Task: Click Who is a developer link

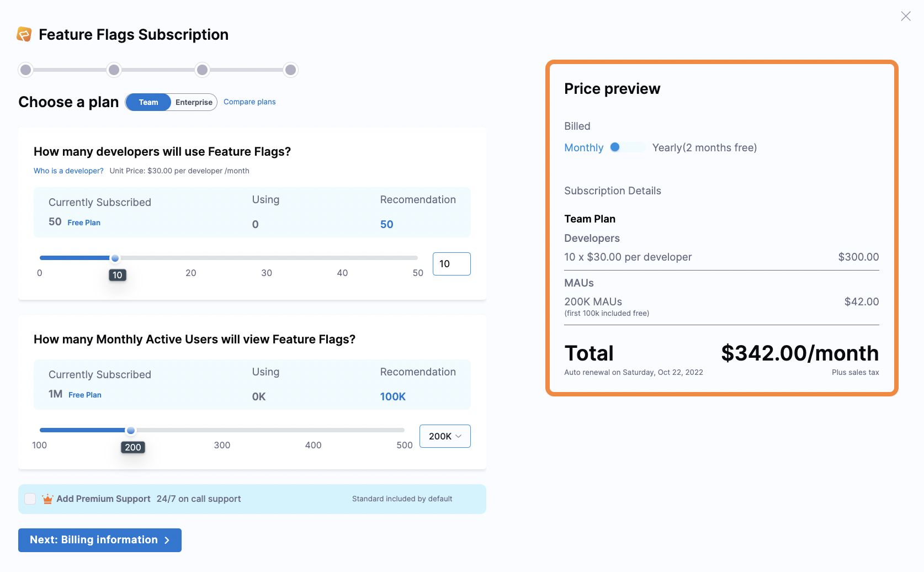Action: click(x=68, y=171)
